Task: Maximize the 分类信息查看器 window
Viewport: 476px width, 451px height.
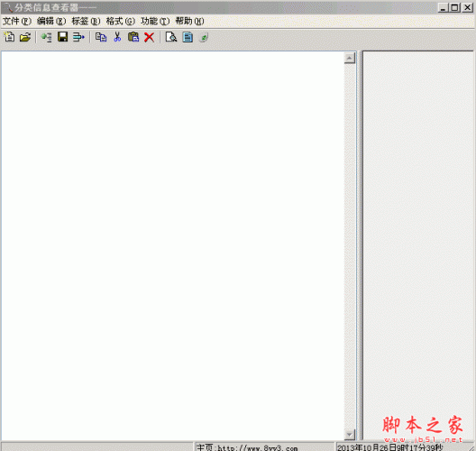Action: click(x=454, y=7)
